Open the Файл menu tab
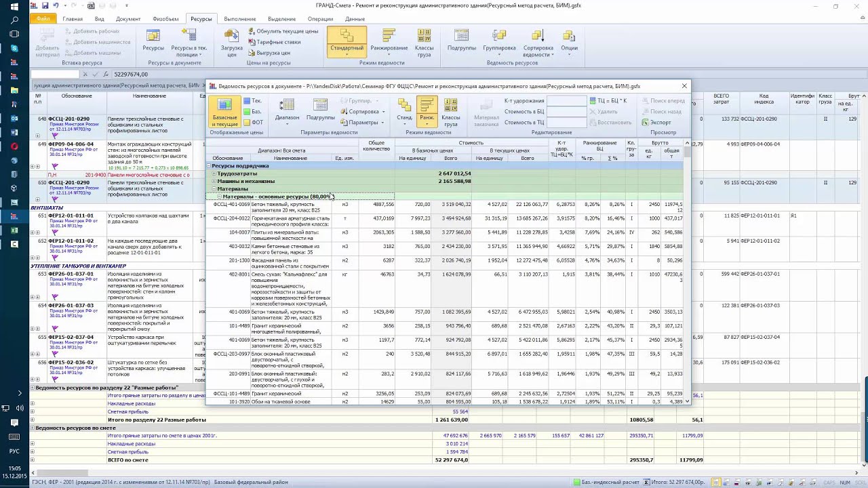 click(43, 19)
